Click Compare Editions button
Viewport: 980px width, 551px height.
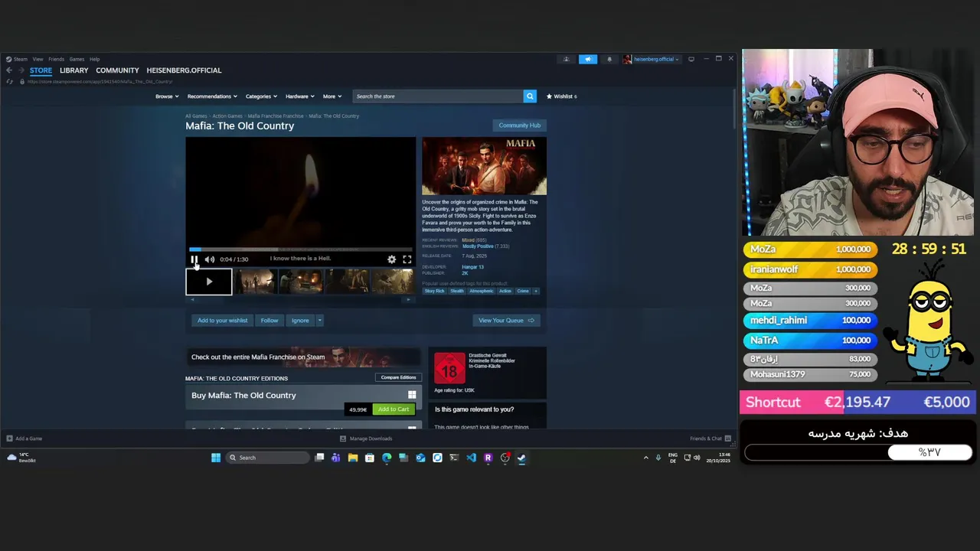click(x=398, y=377)
